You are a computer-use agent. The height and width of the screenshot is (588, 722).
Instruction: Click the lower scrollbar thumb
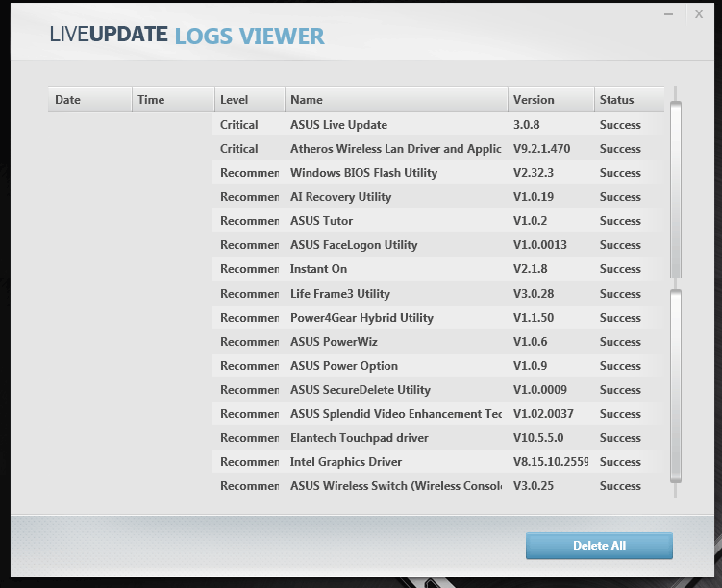click(676, 386)
